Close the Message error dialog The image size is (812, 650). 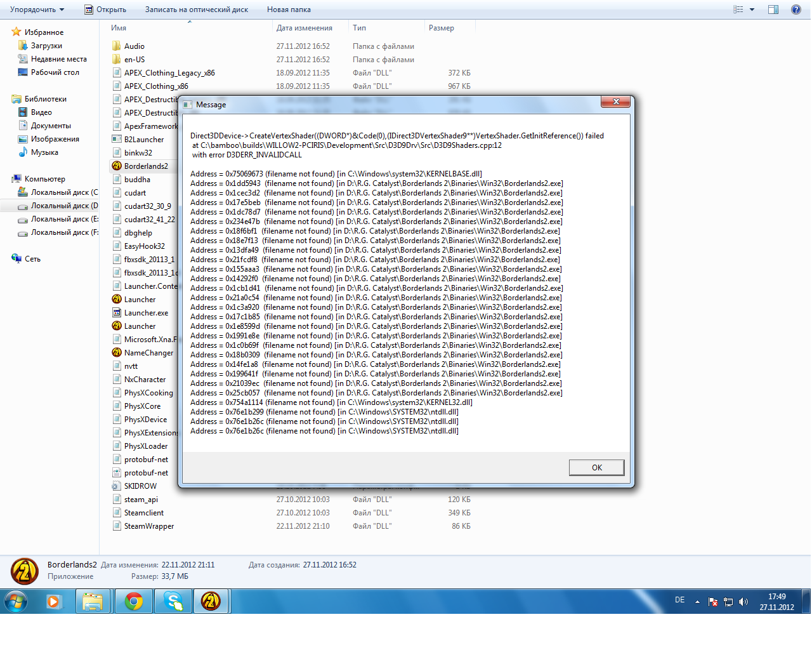615,102
